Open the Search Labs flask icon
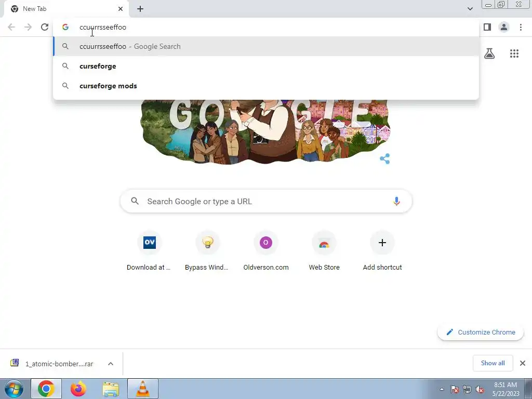This screenshot has height=399, width=532. point(489,54)
